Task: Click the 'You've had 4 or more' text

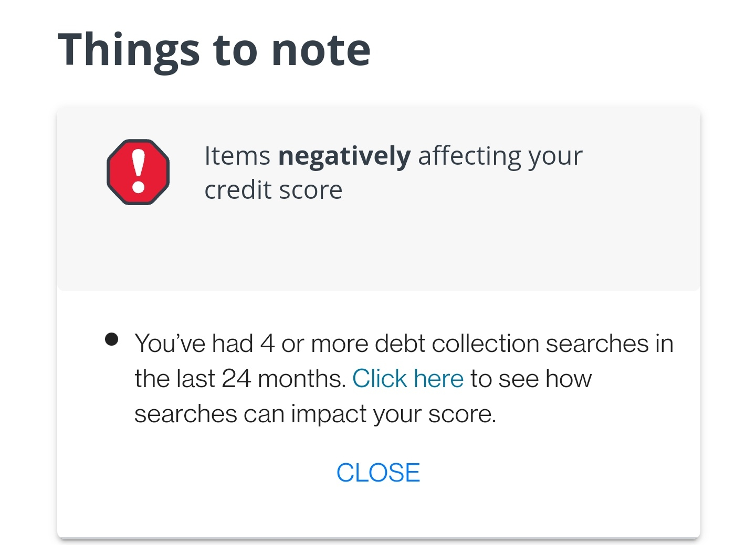Action: point(251,344)
